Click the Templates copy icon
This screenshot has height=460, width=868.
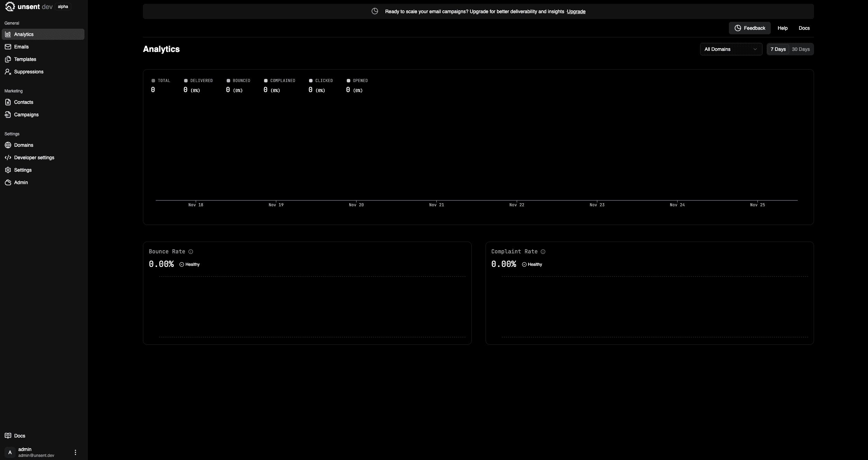click(8, 59)
